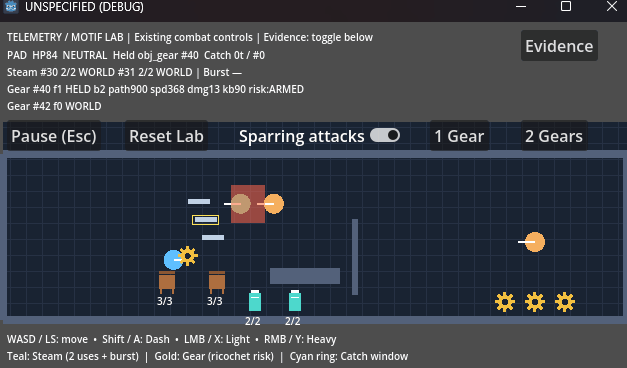
Task: Click the tan enemy inside the red square
Action: (241, 204)
